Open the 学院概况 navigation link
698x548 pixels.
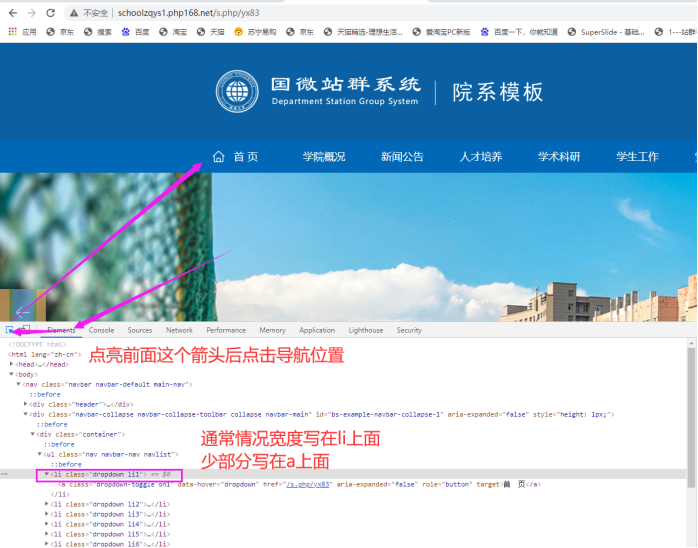(324, 157)
